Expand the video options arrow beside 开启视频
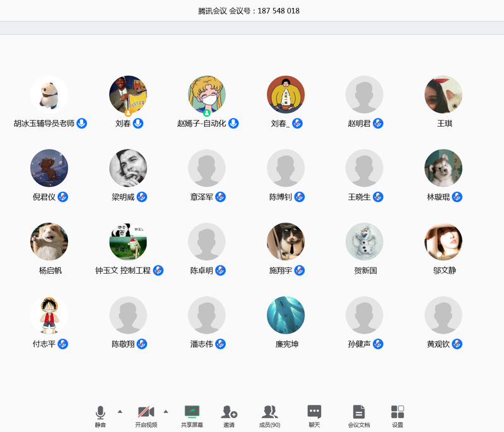504x432 pixels. click(166, 411)
